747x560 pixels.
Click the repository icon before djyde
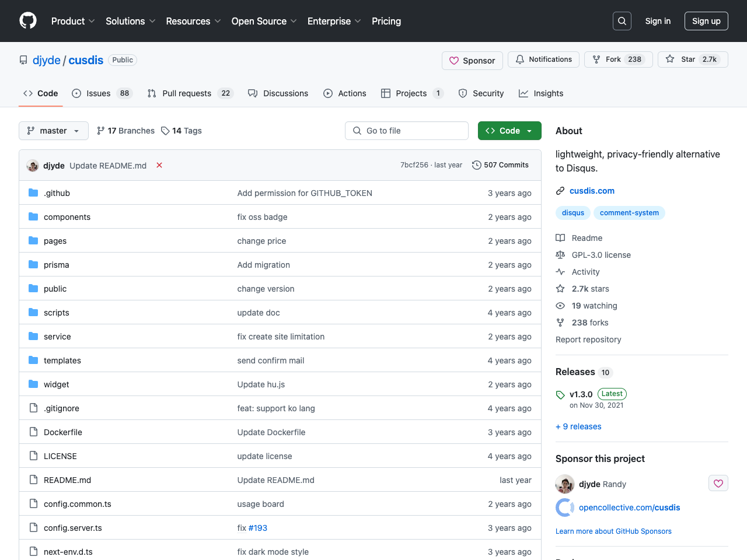tap(23, 60)
